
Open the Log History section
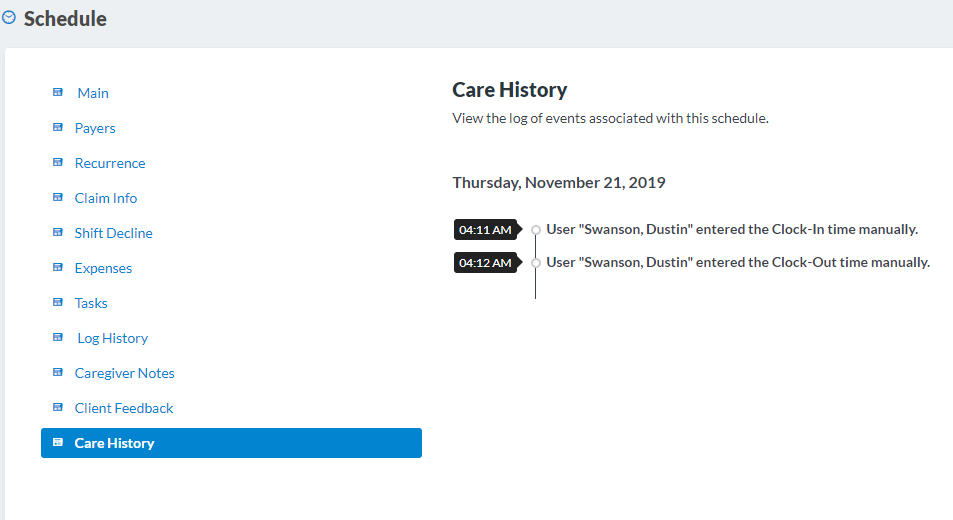pos(112,338)
